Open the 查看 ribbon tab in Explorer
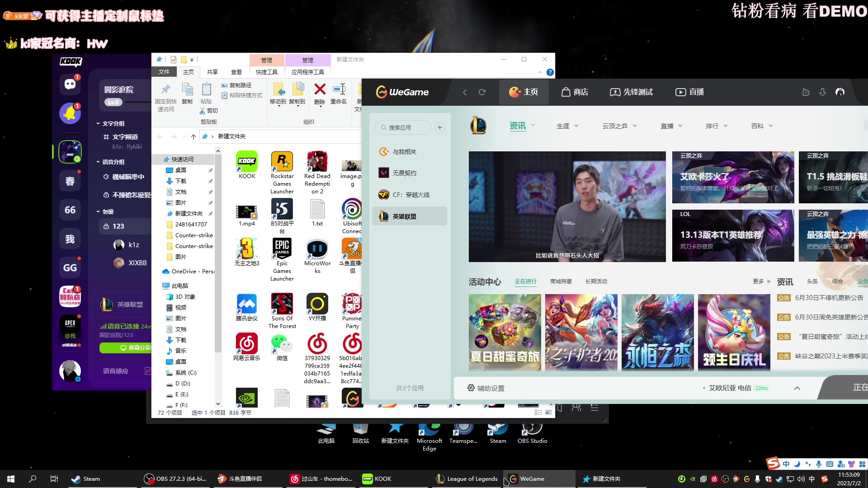Image resolution: width=868 pixels, height=488 pixels. pos(236,72)
